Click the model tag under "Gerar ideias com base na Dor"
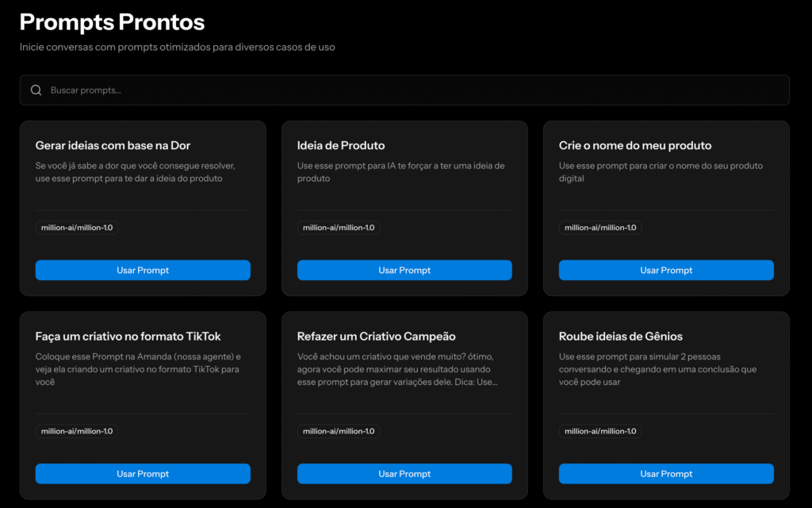 coord(77,227)
